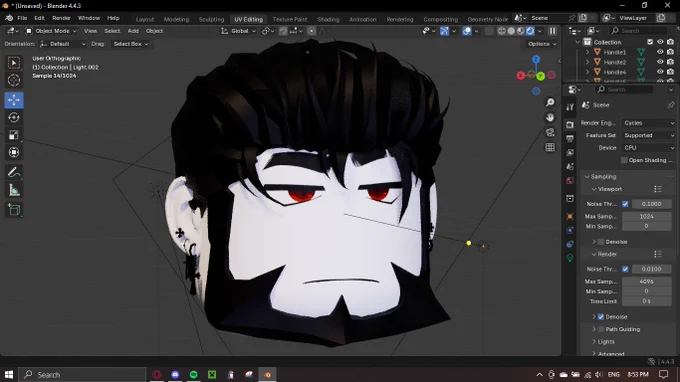Select the Measure tool

tap(14, 190)
